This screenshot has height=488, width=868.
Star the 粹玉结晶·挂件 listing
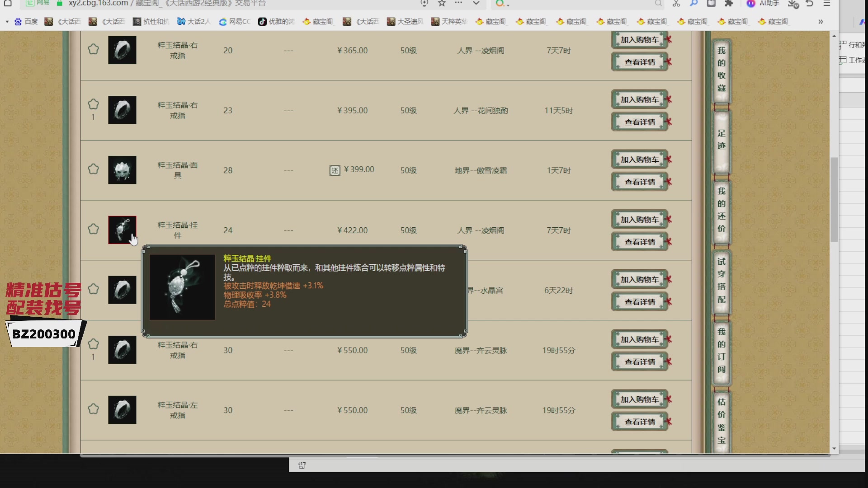(94, 229)
